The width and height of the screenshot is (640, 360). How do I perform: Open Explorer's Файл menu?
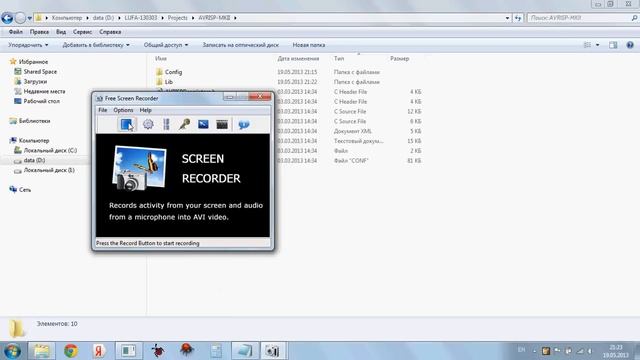16,32
